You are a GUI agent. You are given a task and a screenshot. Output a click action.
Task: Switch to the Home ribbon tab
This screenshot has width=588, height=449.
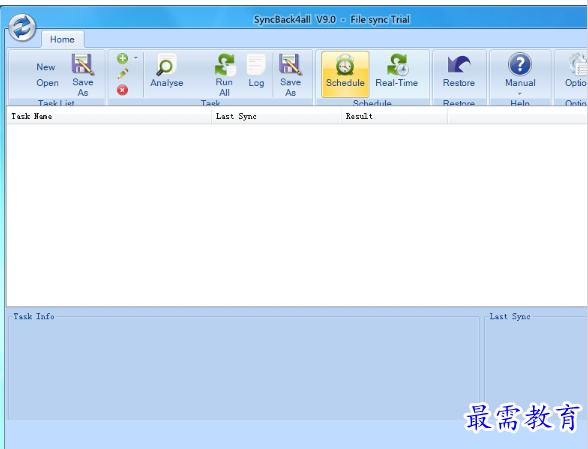pos(62,39)
